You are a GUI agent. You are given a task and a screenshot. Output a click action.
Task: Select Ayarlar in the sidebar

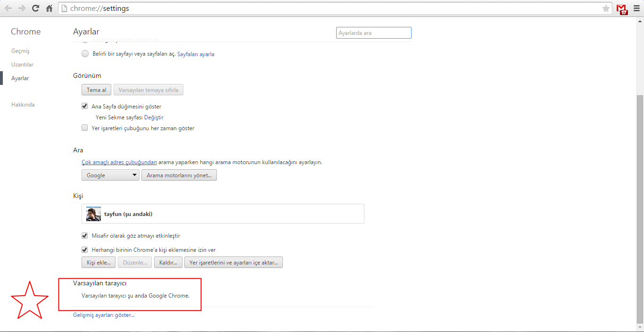[x=20, y=78]
